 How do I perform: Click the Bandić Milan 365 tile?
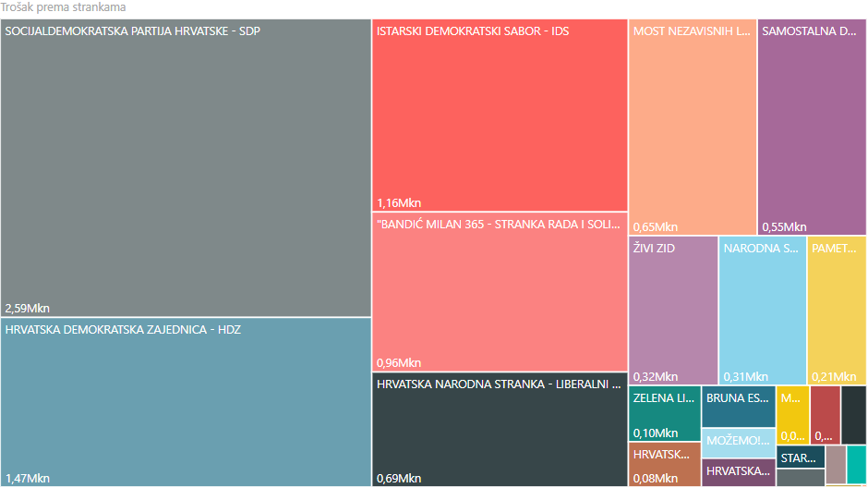pyautogui.click(x=500, y=291)
